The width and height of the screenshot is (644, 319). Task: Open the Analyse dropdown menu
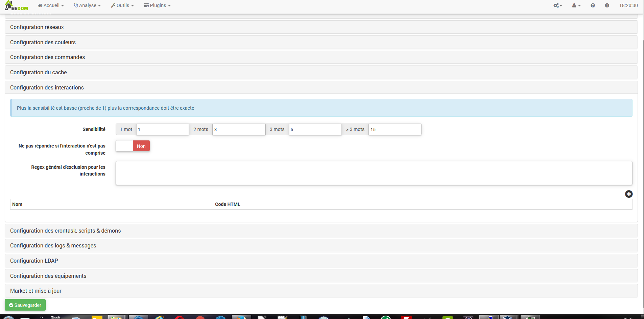pos(87,5)
